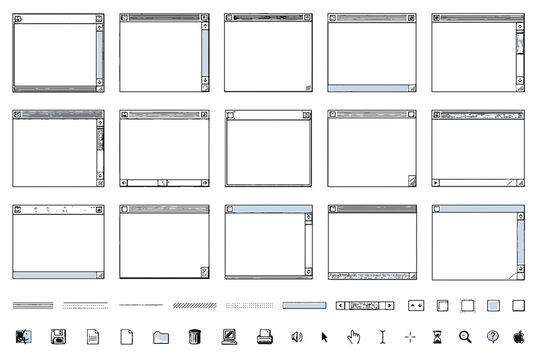
Task: Click the textured thumb of standalone horizontal scrollbar
Action: [x=364, y=306]
